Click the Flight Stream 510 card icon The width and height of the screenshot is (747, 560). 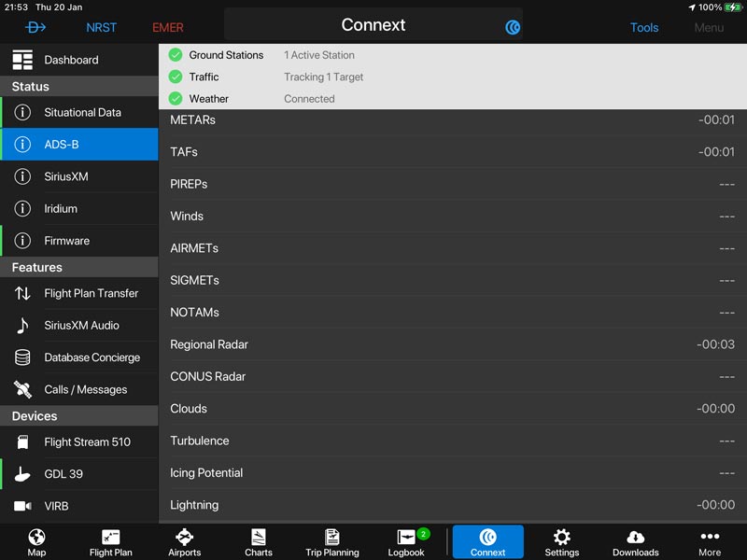pyautogui.click(x=22, y=441)
